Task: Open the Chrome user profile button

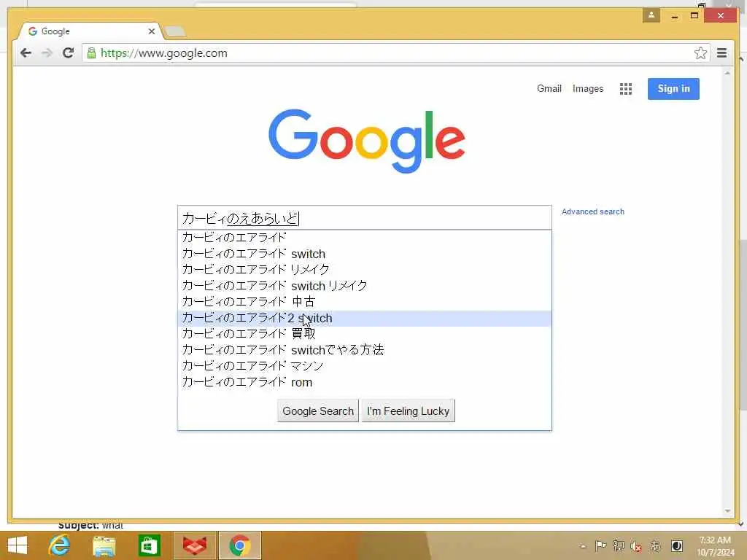Action: click(651, 15)
